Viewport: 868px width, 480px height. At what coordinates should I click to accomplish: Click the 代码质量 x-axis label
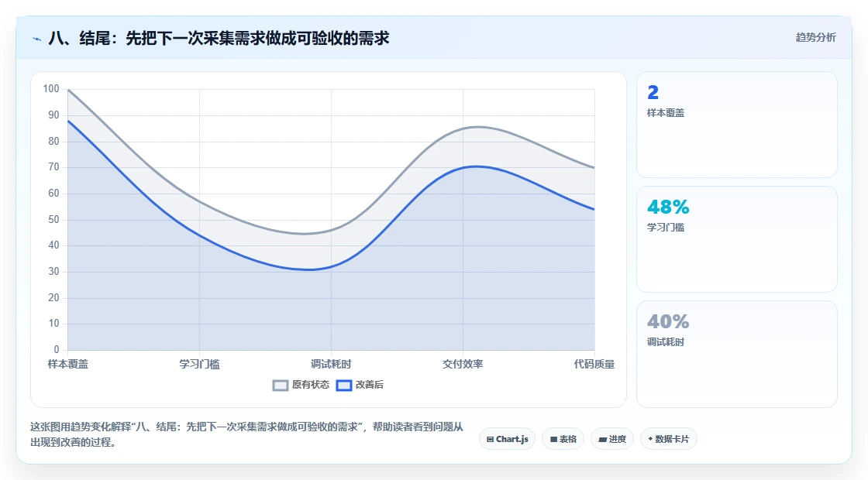594,364
